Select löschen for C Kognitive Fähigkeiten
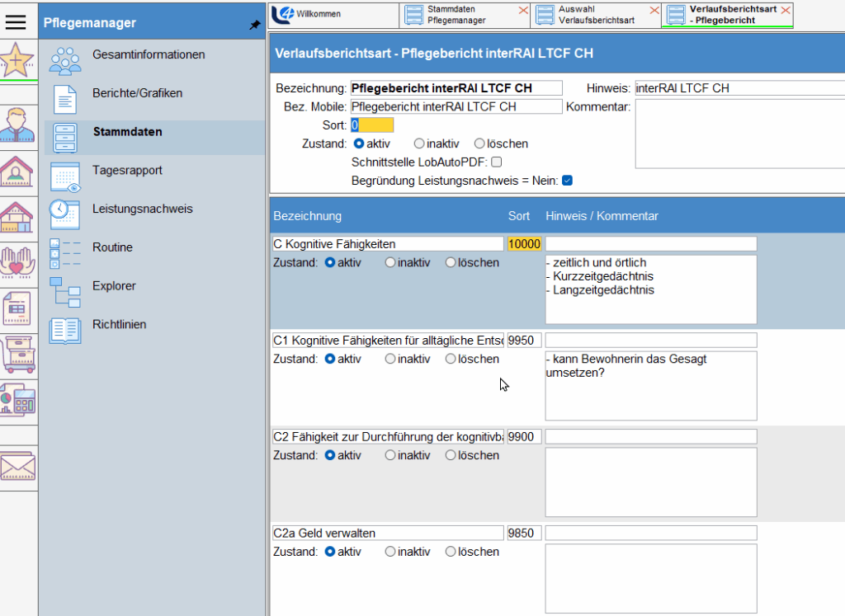This screenshot has height=616, width=845. pos(451,263)
